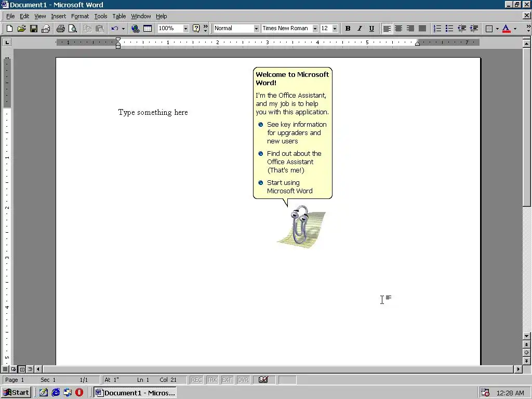Expand the border style dropdown arrow
The image size is (532, 399).
[x=497, y=29]
